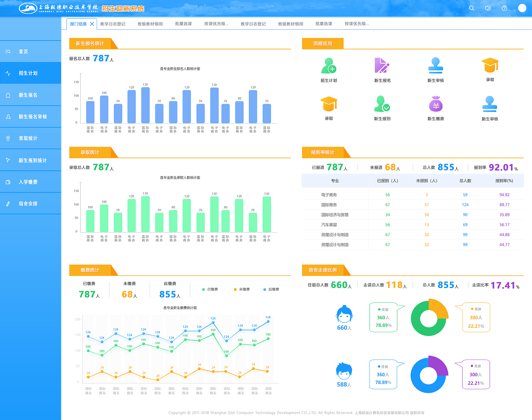Open the 新生缴费 money bag icon
Screen dimensions: 532x420
(x=436, y=103)
